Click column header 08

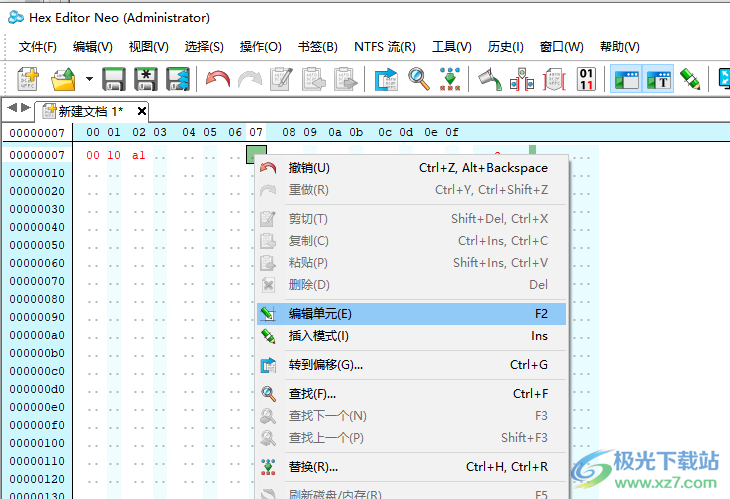(289, 132)
